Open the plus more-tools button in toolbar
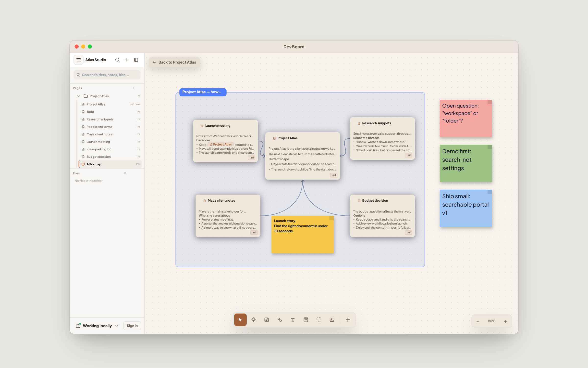The width and height of the screenshot is (588, 368). click(348, 320)
